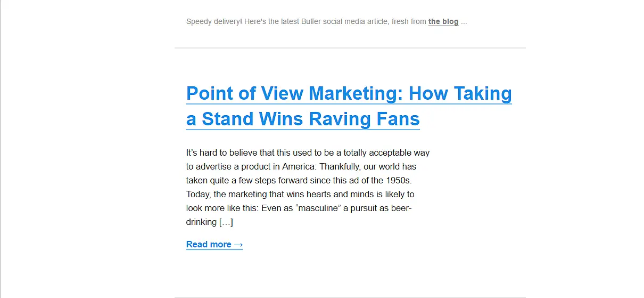Open the "Point of View Marketing" headline

(349, 93)
